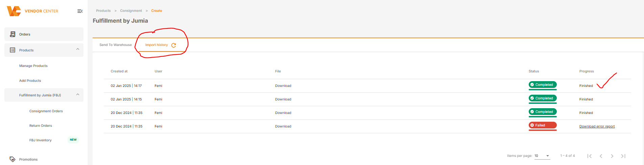Open FBJ Inventory menu item

(41, 140)
